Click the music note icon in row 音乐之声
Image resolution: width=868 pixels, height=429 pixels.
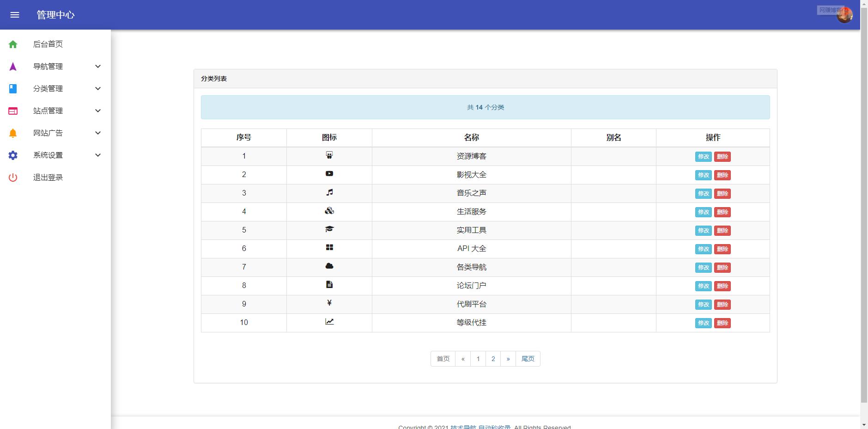(329, 192)
